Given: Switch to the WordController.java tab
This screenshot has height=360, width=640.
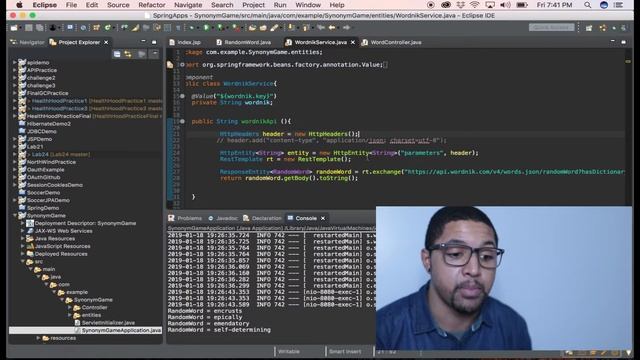Looking at the screenshot, I should tap(392, 42).
